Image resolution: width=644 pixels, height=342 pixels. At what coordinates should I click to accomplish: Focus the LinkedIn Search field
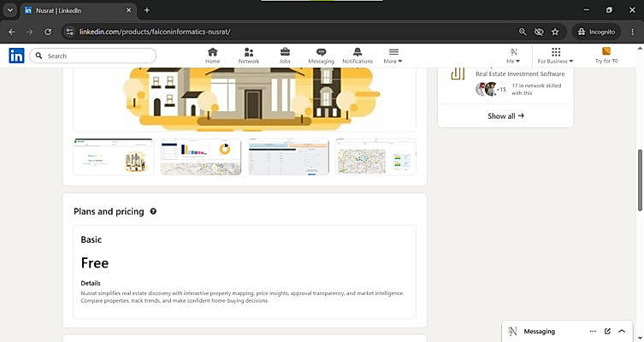click(x=93, y=56)
